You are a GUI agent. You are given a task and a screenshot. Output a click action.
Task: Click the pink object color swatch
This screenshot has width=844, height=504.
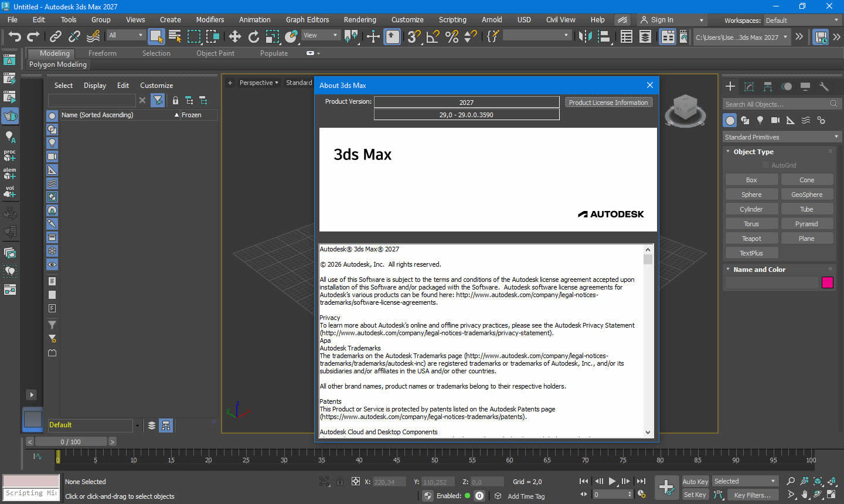tap(827, 282)
